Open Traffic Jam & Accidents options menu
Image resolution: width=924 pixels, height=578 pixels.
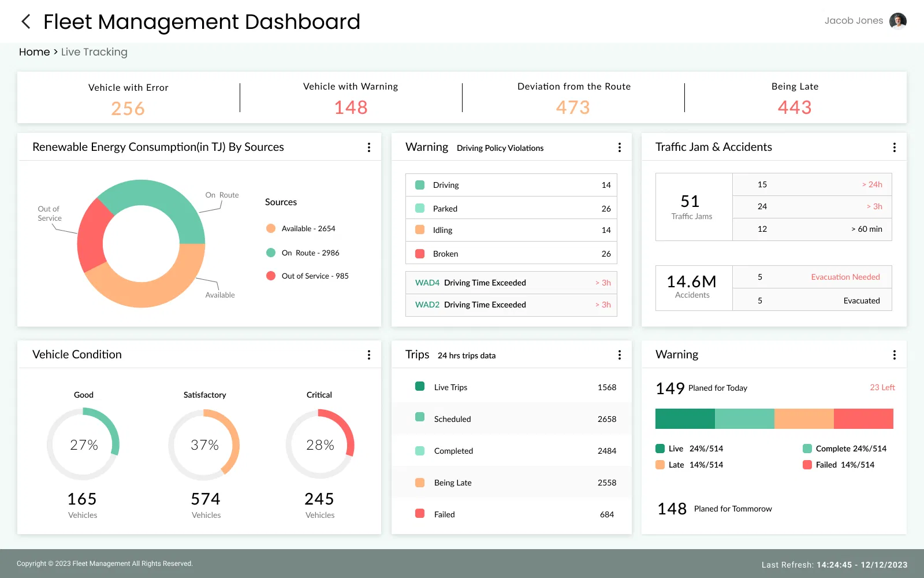tap(895, 147)
